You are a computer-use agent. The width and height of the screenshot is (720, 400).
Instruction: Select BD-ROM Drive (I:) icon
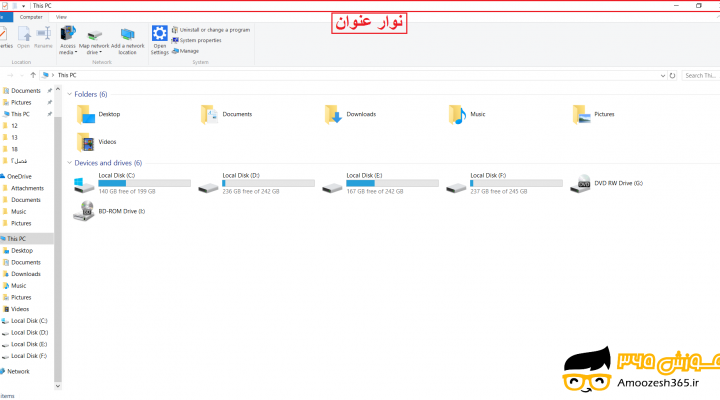[x=84, y=211]
